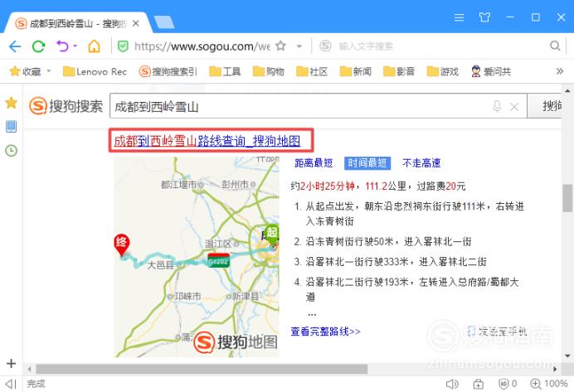Select the 时间最短 route option

click(367, 163)
